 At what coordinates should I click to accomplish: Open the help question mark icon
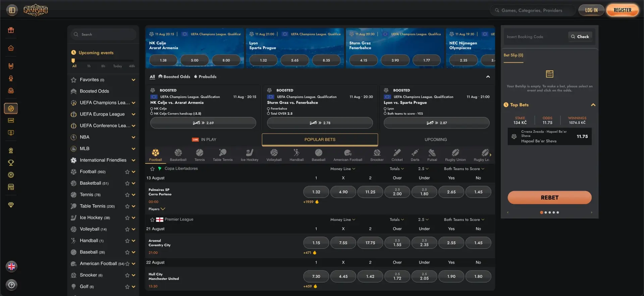[x=11, y=285]
